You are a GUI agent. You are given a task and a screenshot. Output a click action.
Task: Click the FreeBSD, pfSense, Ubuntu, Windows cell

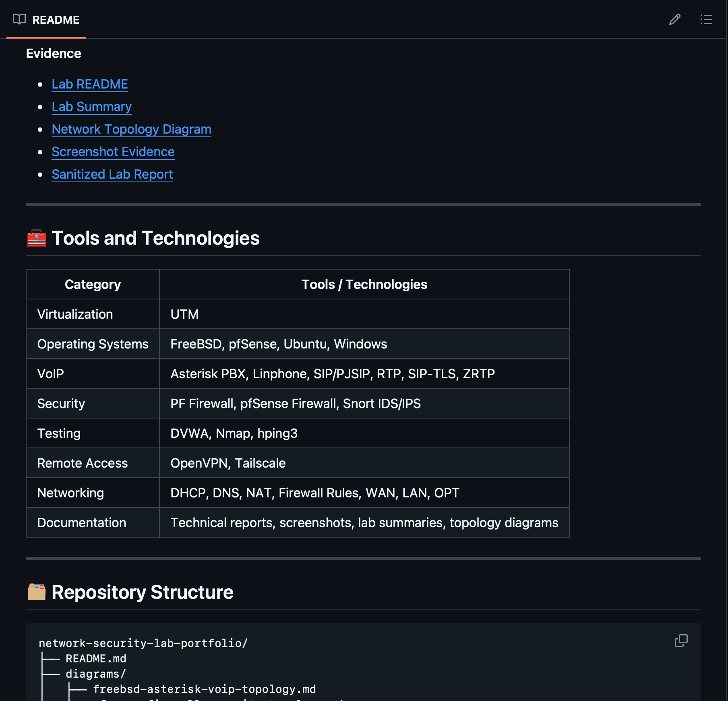pyautogui.click(x=364, y=344)
